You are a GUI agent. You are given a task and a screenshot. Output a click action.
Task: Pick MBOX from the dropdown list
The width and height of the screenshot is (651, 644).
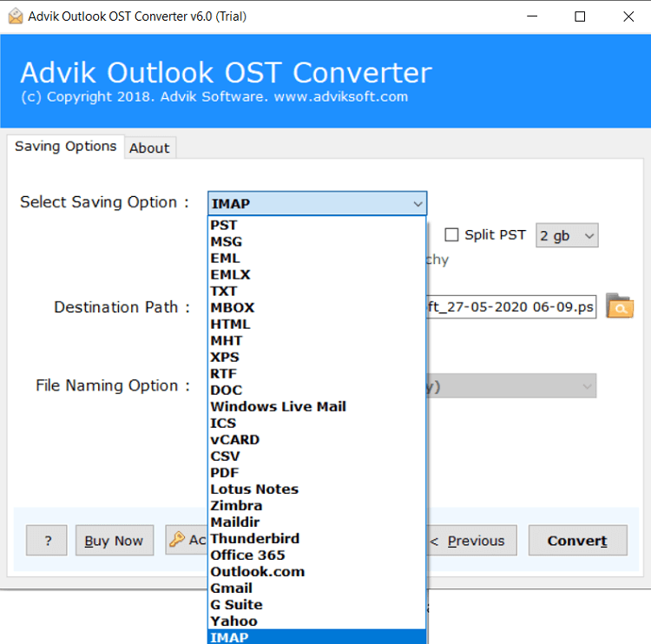[x=317, y=307]
